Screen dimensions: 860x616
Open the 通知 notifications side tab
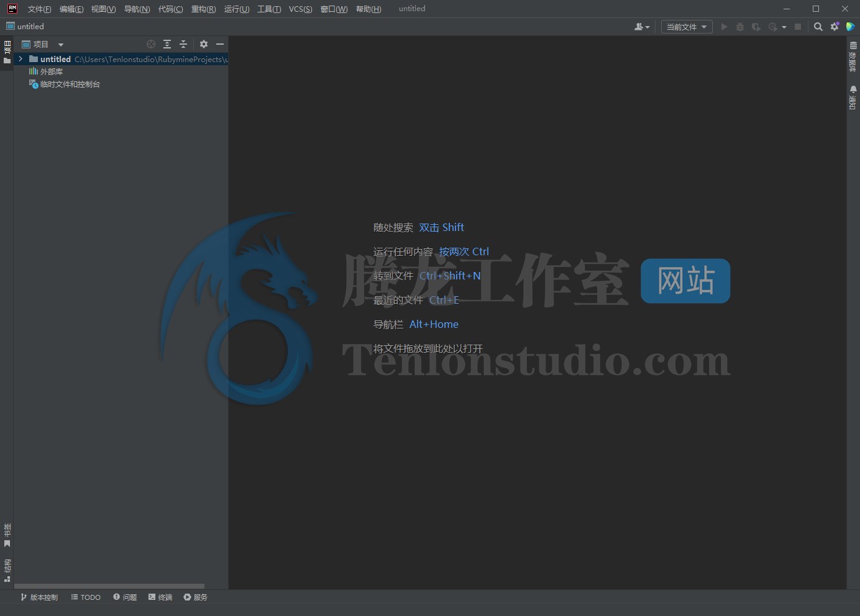click(853, 97)
